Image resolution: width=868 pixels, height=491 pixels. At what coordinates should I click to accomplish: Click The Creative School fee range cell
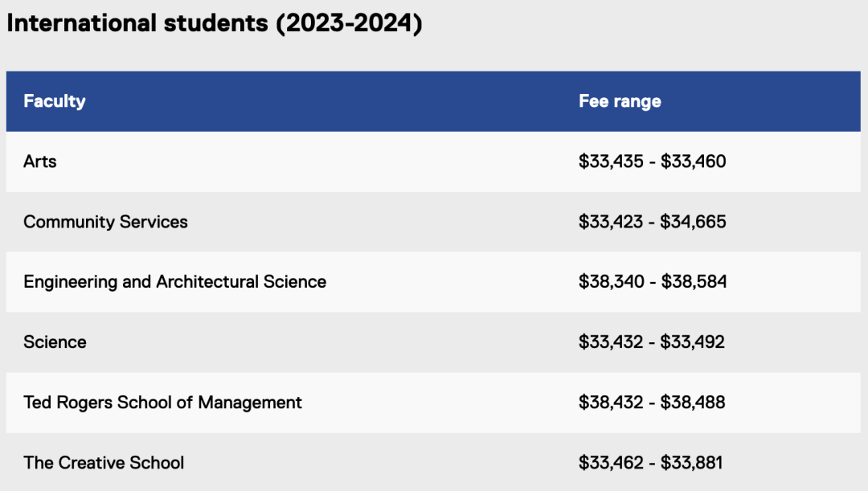click(650, 463)
